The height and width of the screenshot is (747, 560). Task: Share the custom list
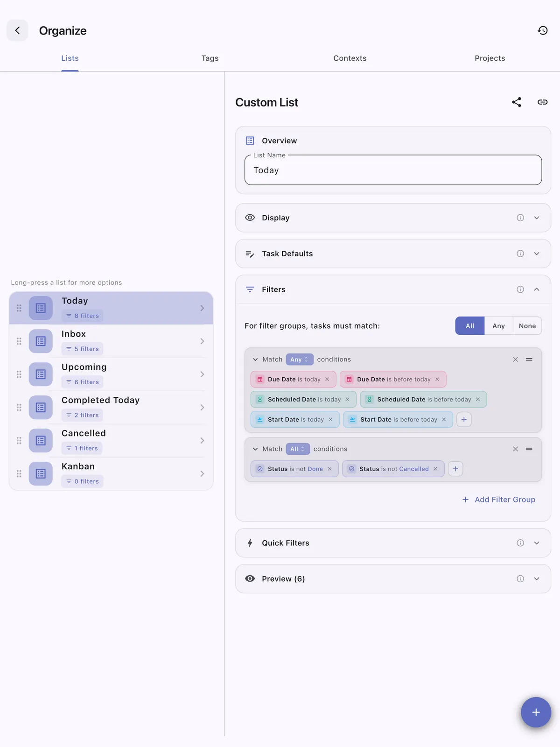516,102
